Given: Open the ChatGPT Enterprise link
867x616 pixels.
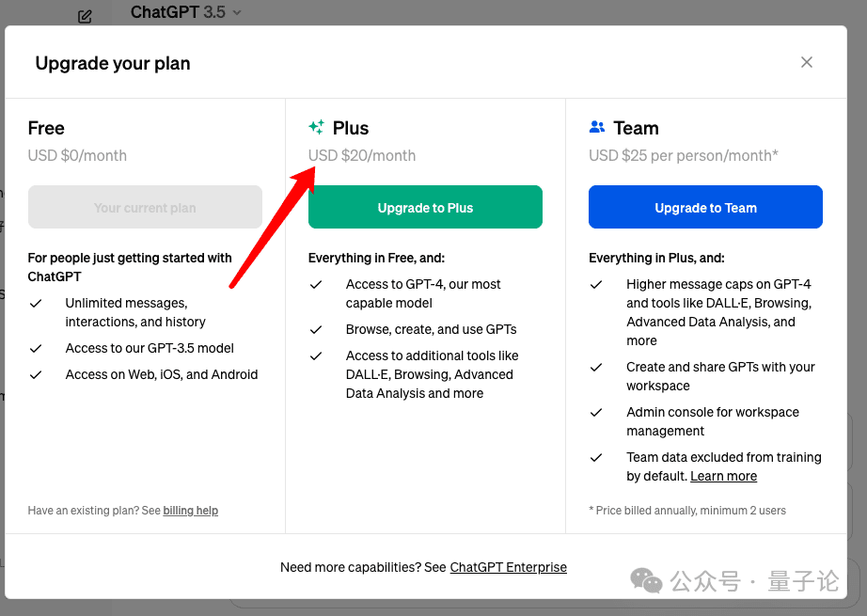Looking at the screenshot, I should point(508,567).
